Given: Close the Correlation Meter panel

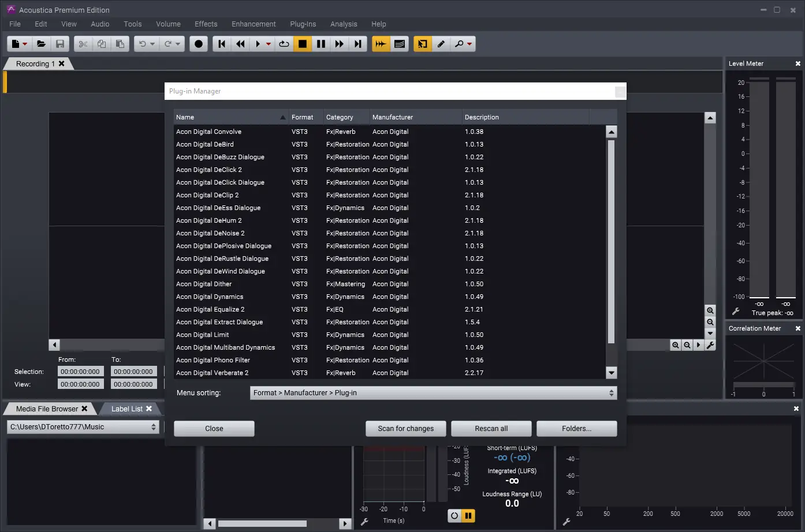Looking at the screenshot, I should (798, 328).
